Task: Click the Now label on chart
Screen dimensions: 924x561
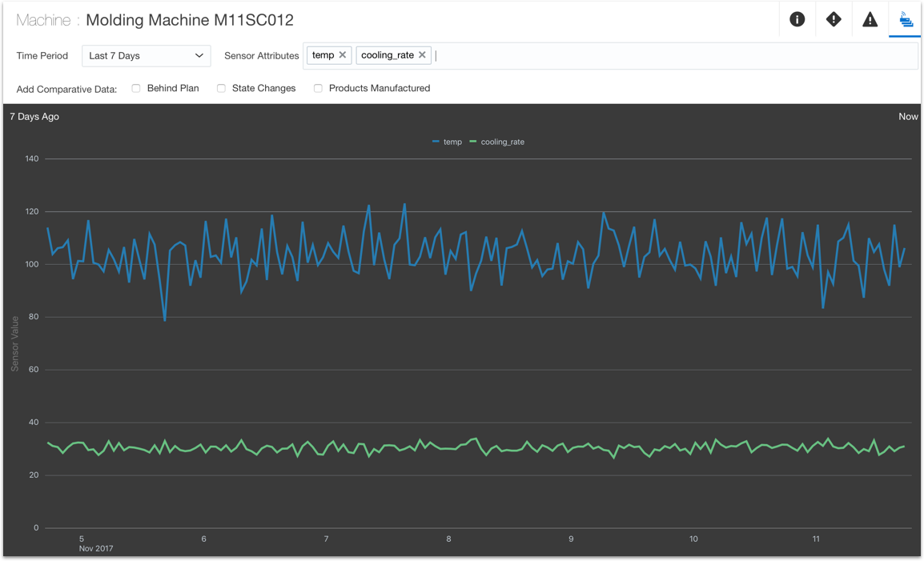Action: 908,117
